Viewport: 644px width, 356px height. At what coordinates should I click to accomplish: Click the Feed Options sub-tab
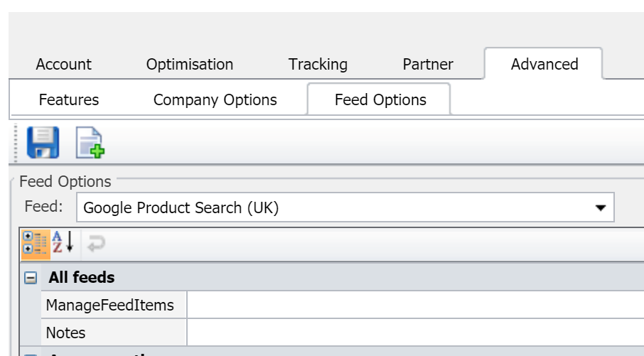pos(379,99)
